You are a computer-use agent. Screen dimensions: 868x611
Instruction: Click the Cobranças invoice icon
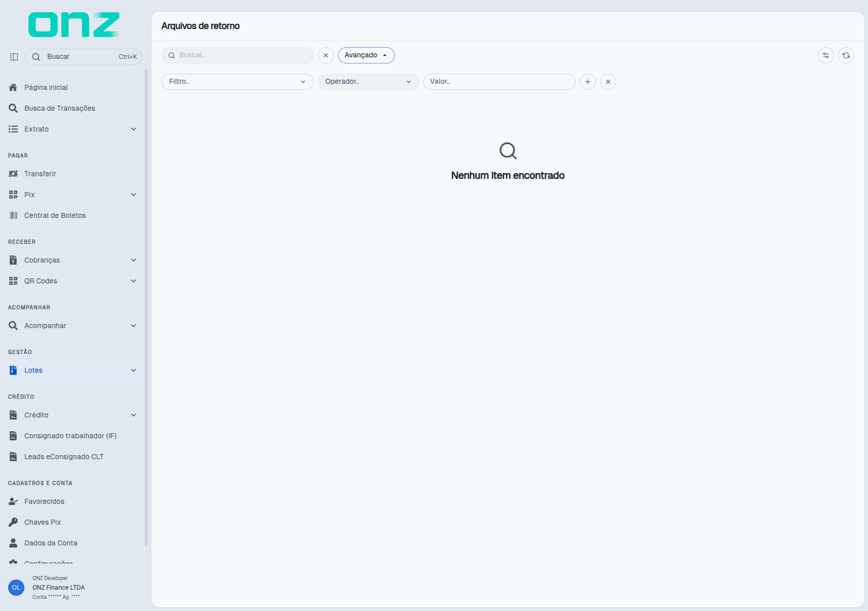13,260
